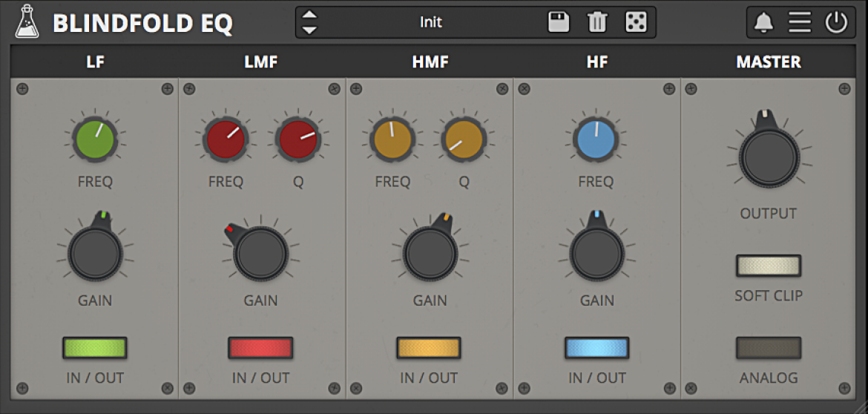This screenshot has width=868, height=414.
Task: Click the orange HMF FREQ knob
Action: pyautogui.click(x=393, y=139)
